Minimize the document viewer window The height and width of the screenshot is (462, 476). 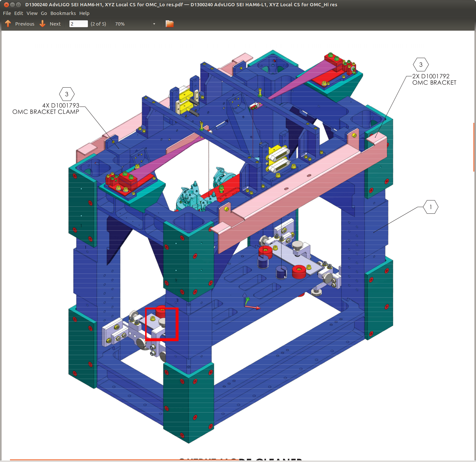coord(12,5)
